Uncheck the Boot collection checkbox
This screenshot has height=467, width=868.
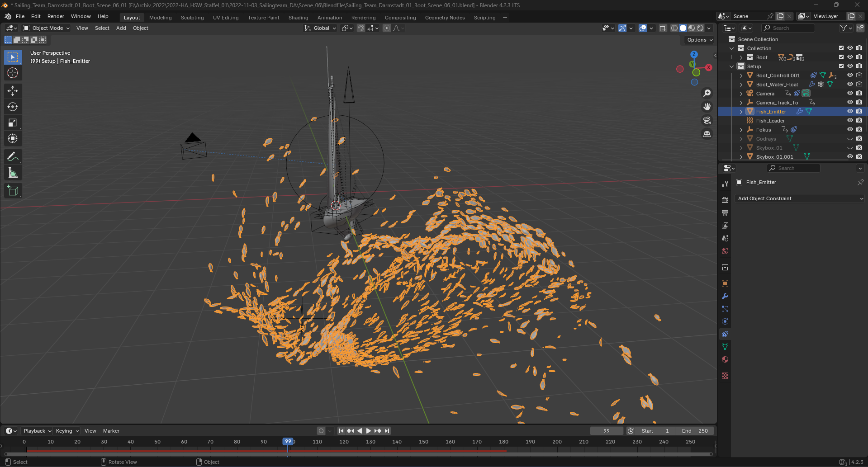(x=841, y=57)
